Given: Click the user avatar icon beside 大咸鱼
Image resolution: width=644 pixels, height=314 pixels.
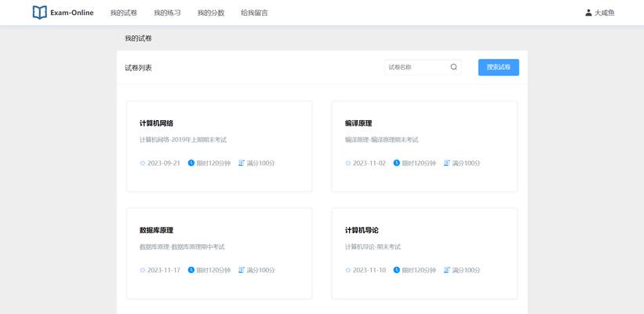Looking at the screenshot, I should pyautogui.click(x=588, y=13).
